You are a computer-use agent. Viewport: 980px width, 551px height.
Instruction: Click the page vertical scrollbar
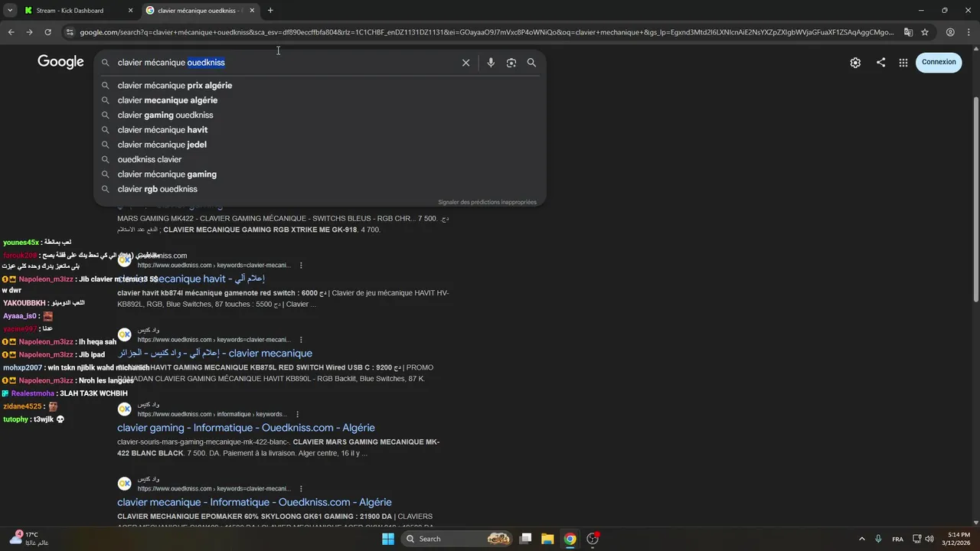coord(975,199)
